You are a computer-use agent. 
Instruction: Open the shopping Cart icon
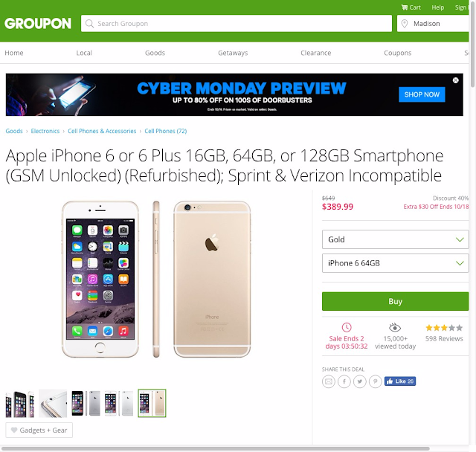(x=405, y=7)
